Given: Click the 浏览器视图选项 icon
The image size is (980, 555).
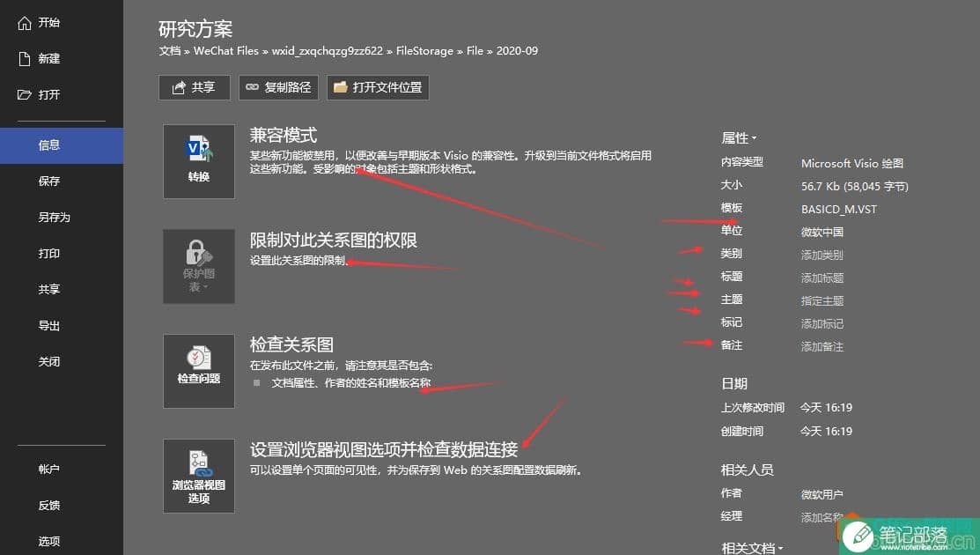Looking at the screenshot, I should point(199,463).
